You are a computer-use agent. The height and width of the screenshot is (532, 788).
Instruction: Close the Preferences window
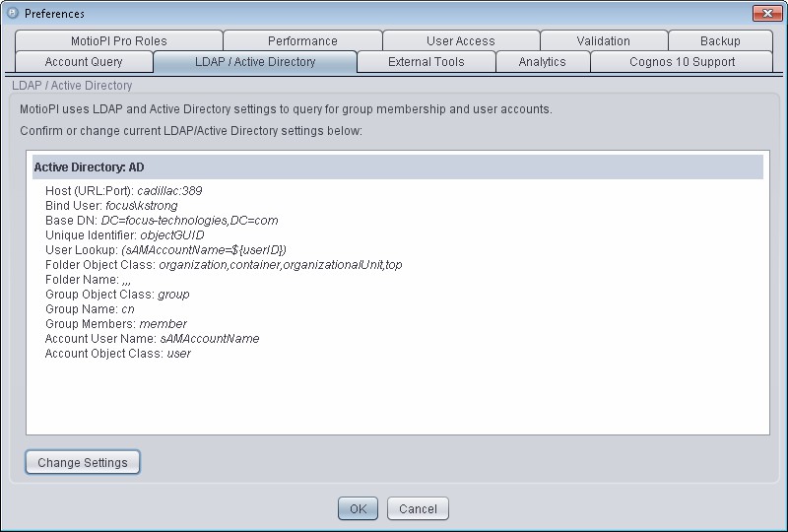point(767,13)
